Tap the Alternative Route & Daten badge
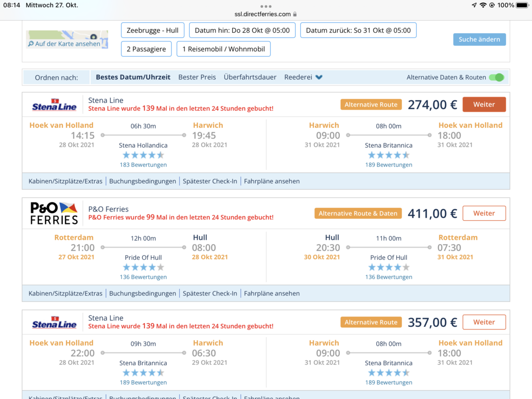Screen dimensions: 532x399 tap(358, 214)
